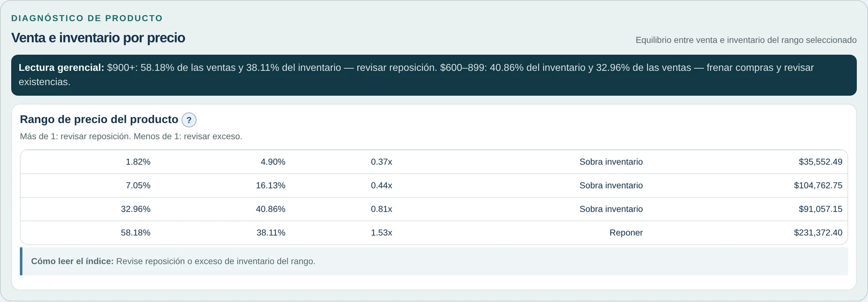
Task: Select the Cómo leer el índice note
Action: pyautogui.click(x=434, y=261)
